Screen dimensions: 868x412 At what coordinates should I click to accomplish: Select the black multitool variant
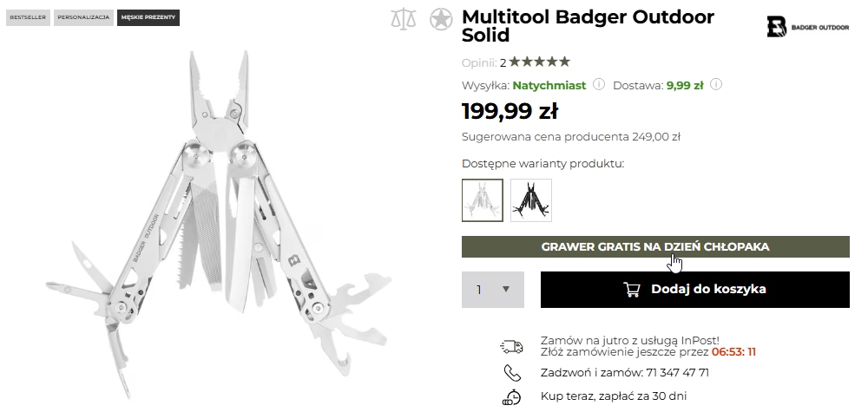click(531, 200)
